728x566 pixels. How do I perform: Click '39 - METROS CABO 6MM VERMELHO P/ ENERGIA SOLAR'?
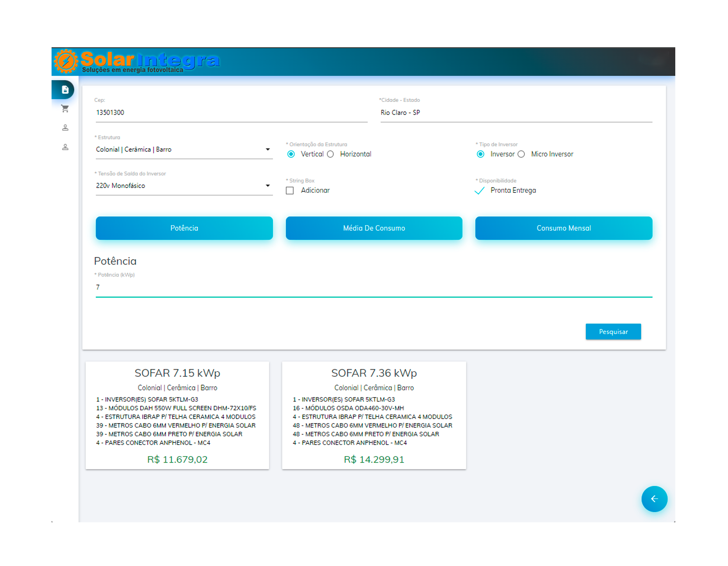(x=176, y=425)
